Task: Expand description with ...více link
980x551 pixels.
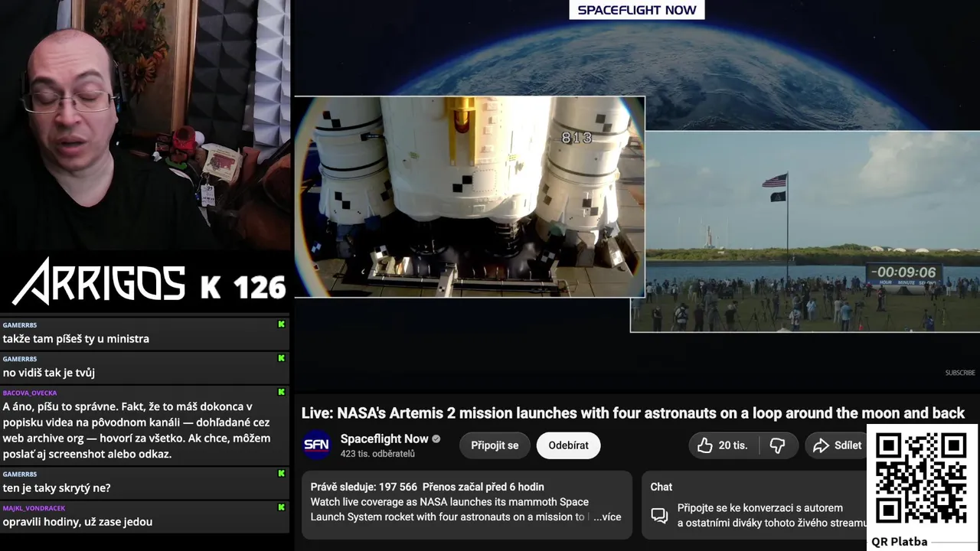Action: (607, 517)
